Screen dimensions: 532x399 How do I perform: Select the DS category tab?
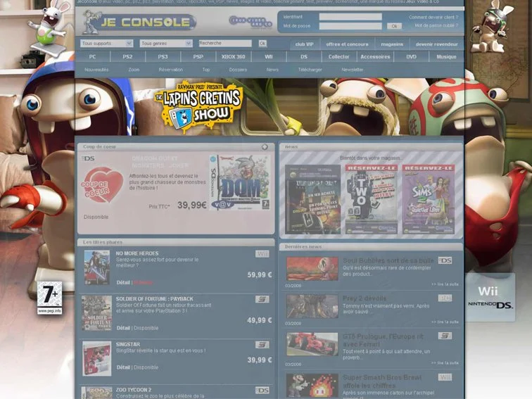point(304,57)
